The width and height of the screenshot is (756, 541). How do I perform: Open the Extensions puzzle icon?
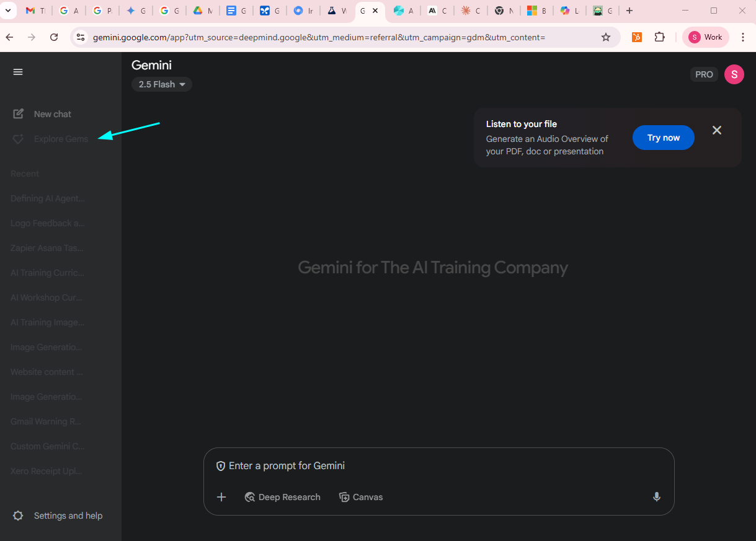tap(660, 37)
